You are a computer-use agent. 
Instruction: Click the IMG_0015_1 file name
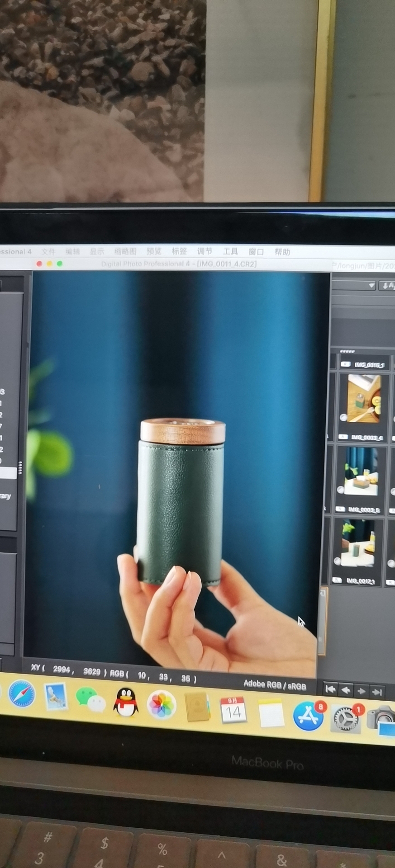tap(369, 365)
